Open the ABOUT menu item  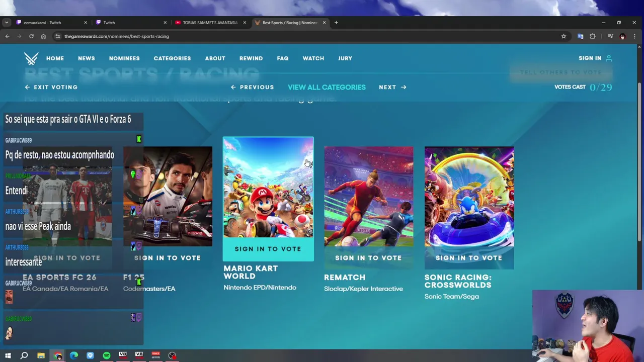(x=215, y=58)
